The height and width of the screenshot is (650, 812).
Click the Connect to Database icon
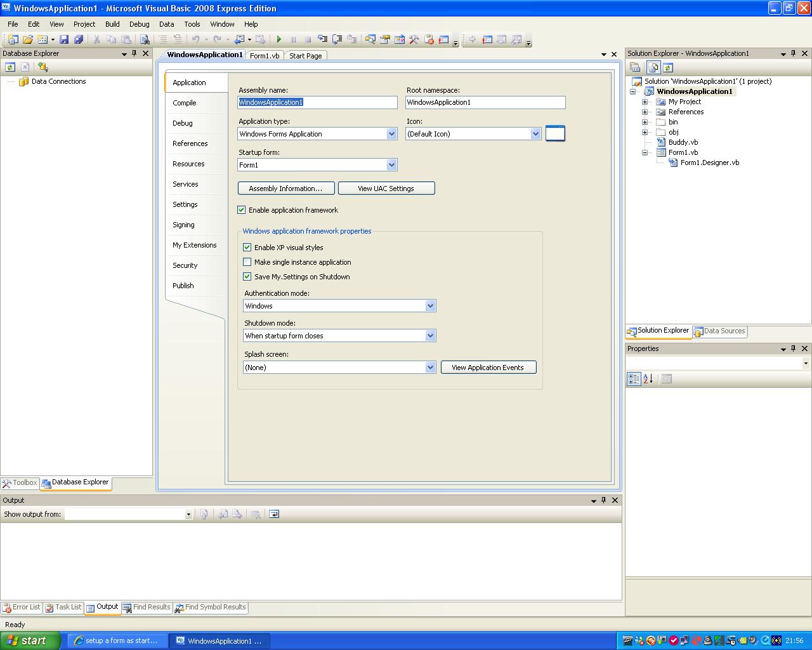click(x=43, y=67)
